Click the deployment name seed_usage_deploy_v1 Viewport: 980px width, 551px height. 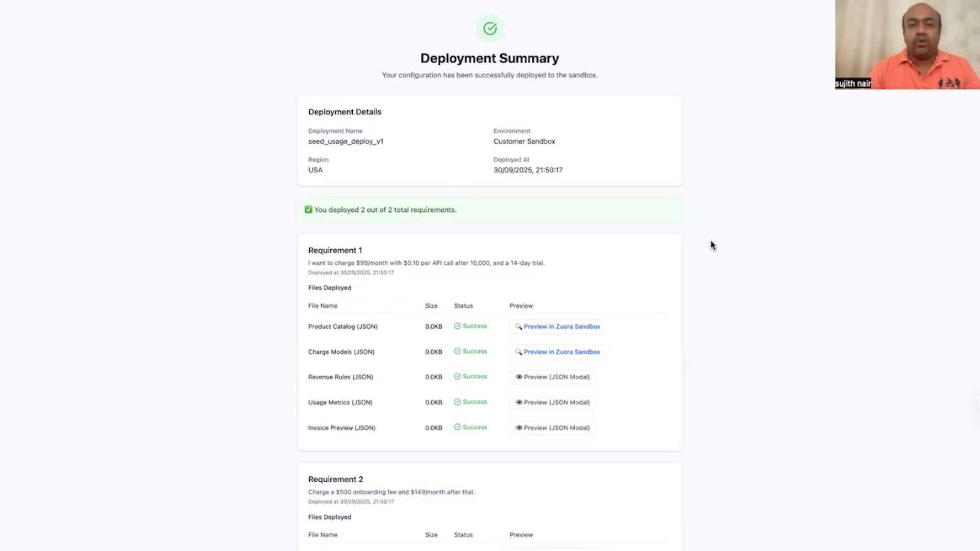point(346,141)
